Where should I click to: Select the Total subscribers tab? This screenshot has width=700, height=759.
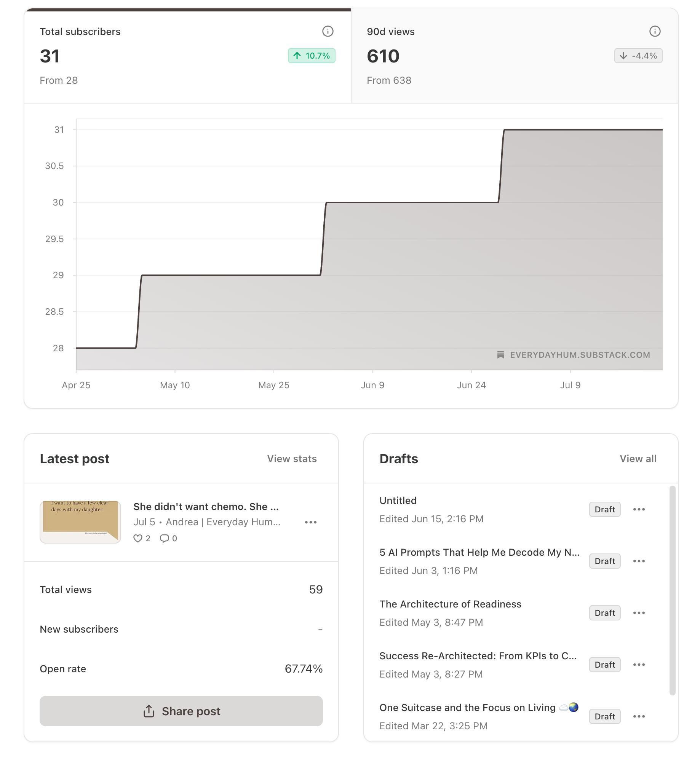click(x=187, y=56)
